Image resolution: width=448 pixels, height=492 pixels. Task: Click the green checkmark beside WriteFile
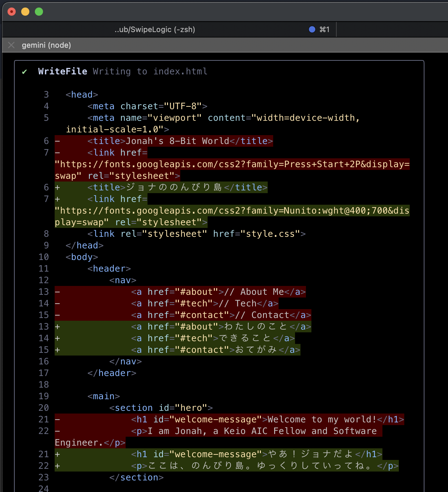(x=25, y=72)
